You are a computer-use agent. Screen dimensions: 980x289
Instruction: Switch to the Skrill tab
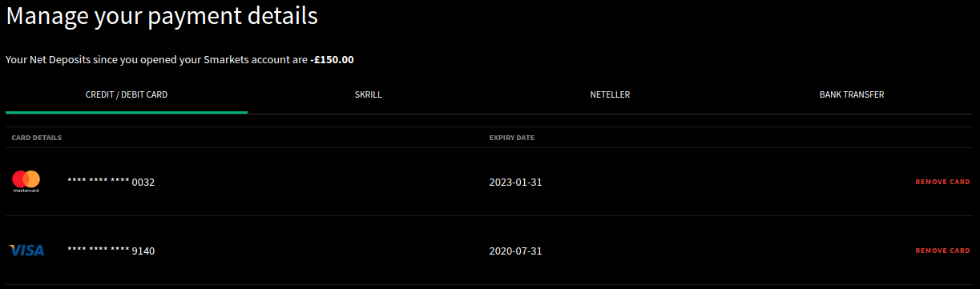click(369, 94)
